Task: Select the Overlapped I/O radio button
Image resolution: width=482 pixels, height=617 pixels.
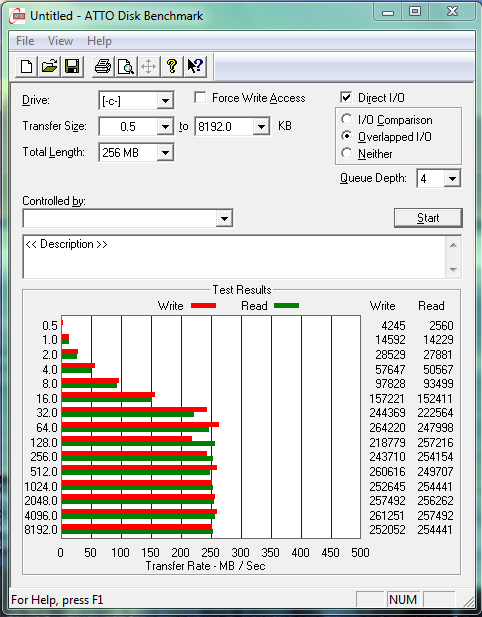Action: [x=346, y=136]
